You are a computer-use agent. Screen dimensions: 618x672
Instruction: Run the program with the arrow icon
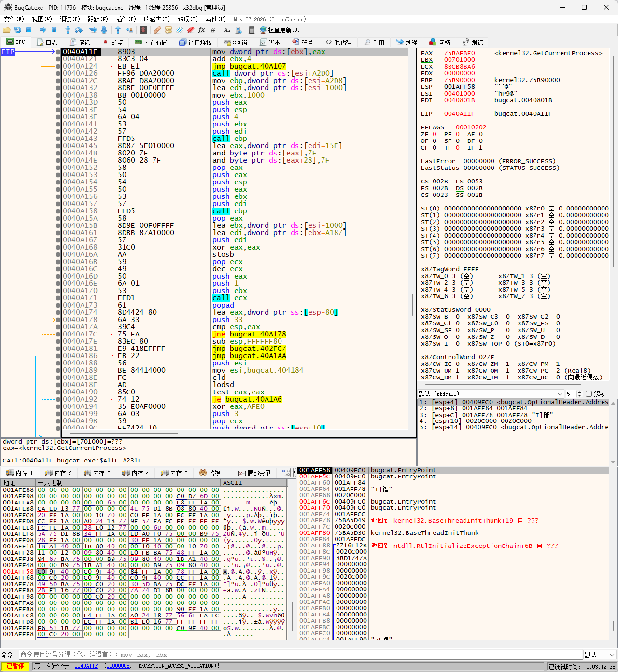(43, 30)
